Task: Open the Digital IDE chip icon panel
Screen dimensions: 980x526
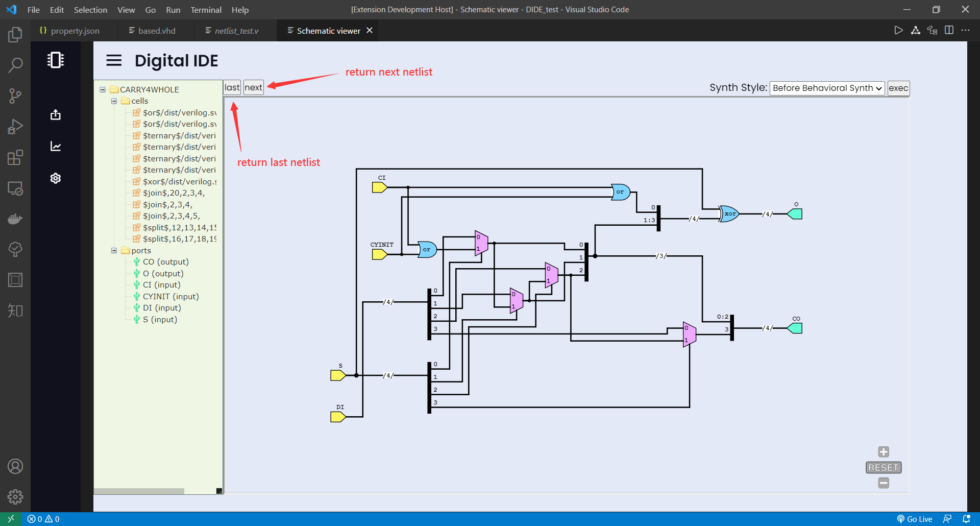Action: coord(56,60)
